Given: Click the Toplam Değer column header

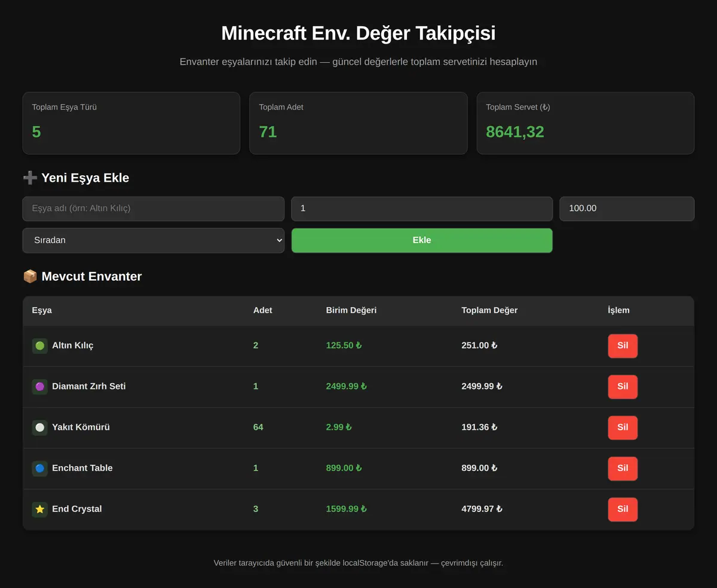Looking at the screenshot, I should click(489, 310).
